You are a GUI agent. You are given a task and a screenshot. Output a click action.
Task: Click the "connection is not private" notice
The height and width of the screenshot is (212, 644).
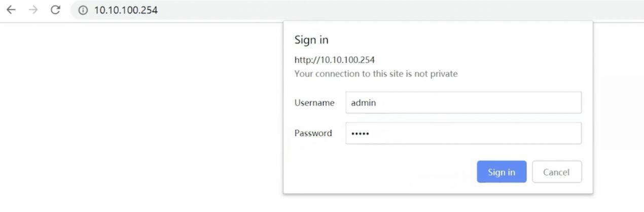point(376,74)
